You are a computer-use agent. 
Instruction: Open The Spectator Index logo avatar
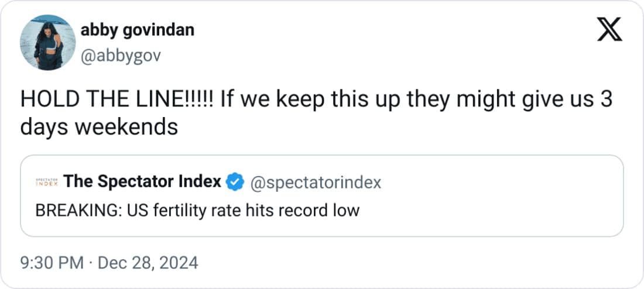[46, 182]
